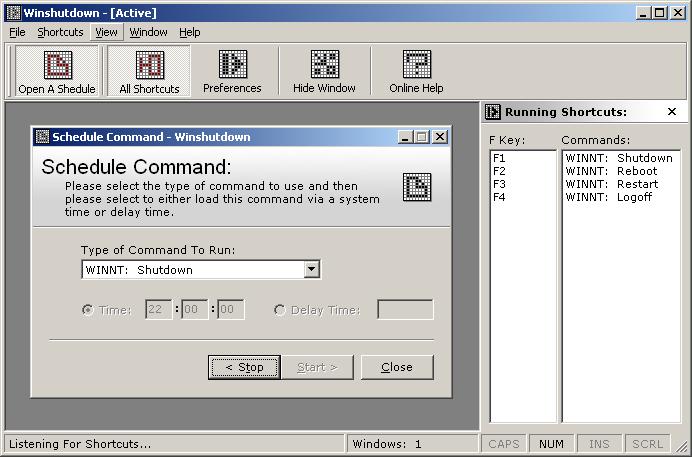
Task: Select WINNT: Reboot in Commands list
Action: click(x=621, y=171)
